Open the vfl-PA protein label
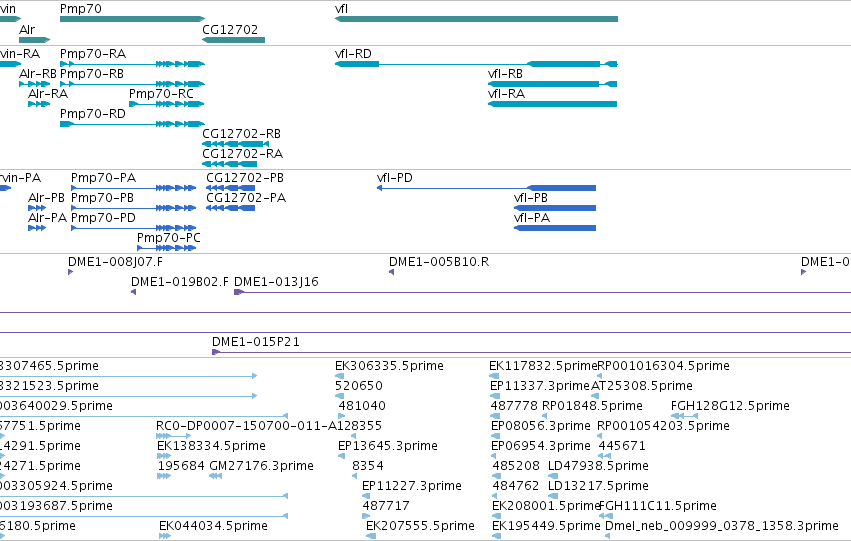 click(532, 218)
